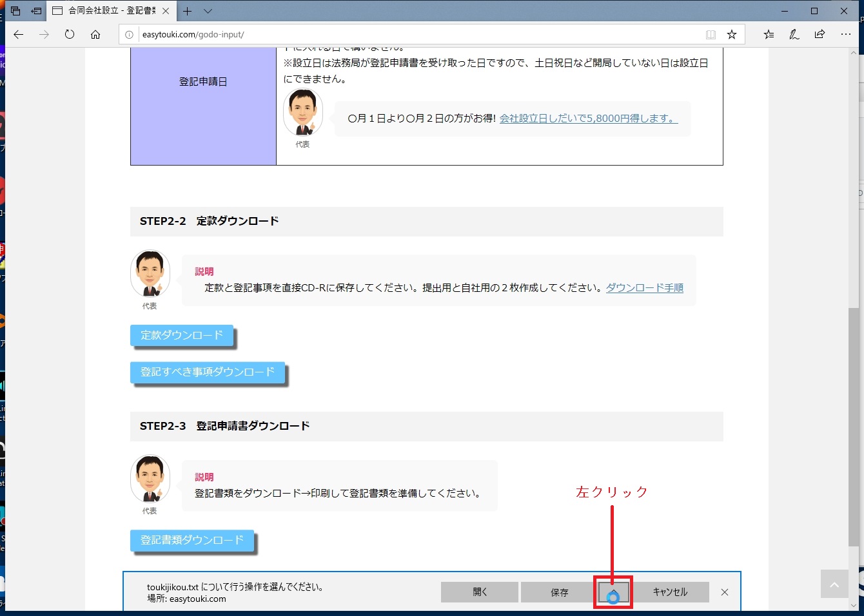Viewport: 864px width, 616px height.
Task: Click the 定款ダウンロード button
Action: tap(182, 336)
